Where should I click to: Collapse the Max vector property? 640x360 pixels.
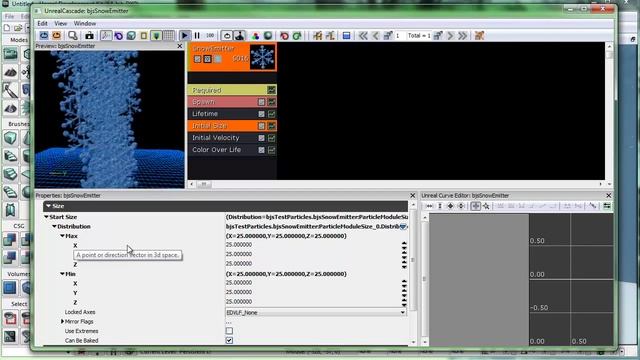(62, 236)
